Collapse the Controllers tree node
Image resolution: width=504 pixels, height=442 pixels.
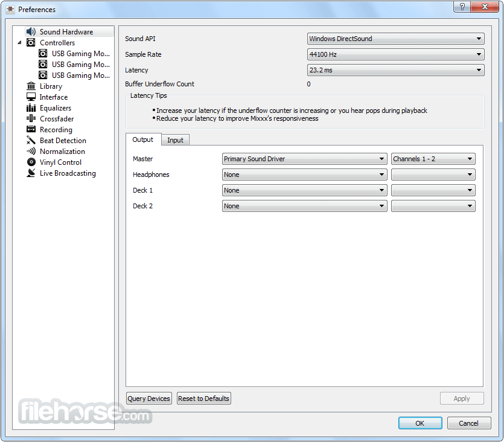(19, 42)
